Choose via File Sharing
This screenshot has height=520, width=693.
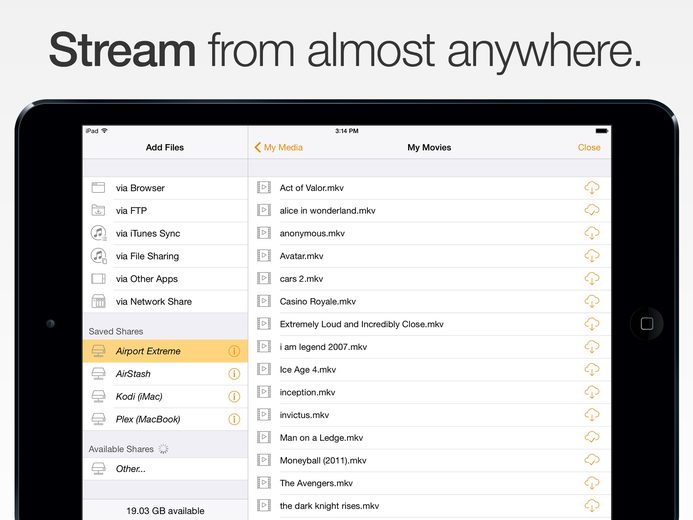[x=165, y=256]
